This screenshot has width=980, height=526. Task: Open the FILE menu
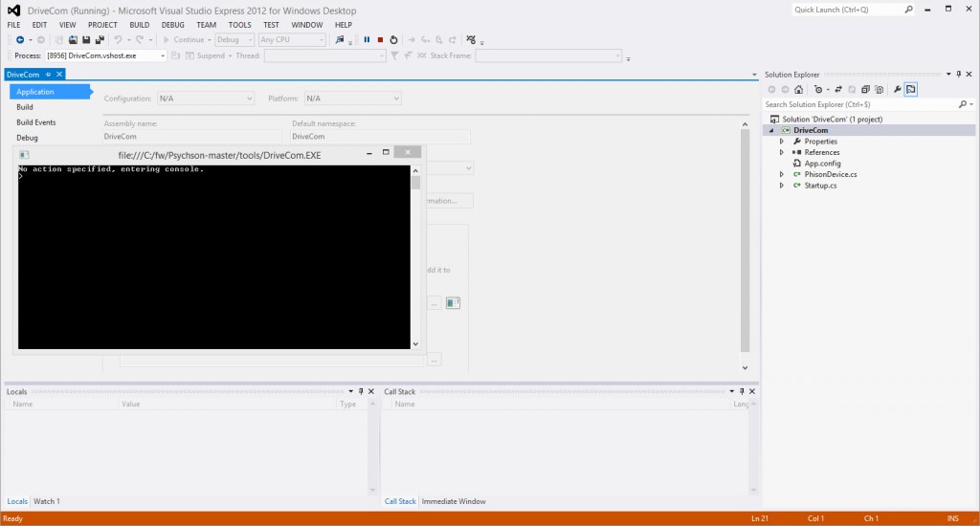click(13, 25)
